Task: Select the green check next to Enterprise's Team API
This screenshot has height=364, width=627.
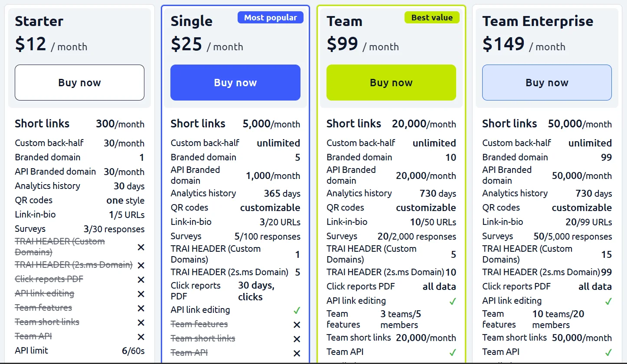Action: (x=608, y=352)
